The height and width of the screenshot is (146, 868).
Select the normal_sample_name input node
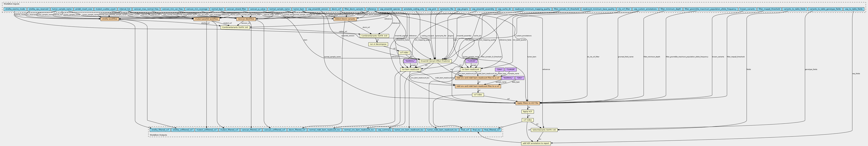coord(279,9)
